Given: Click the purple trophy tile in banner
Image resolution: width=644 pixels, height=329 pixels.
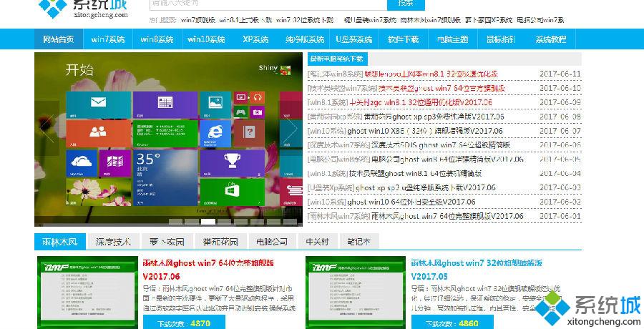Looking at the screenshot, I should [232, 162].
